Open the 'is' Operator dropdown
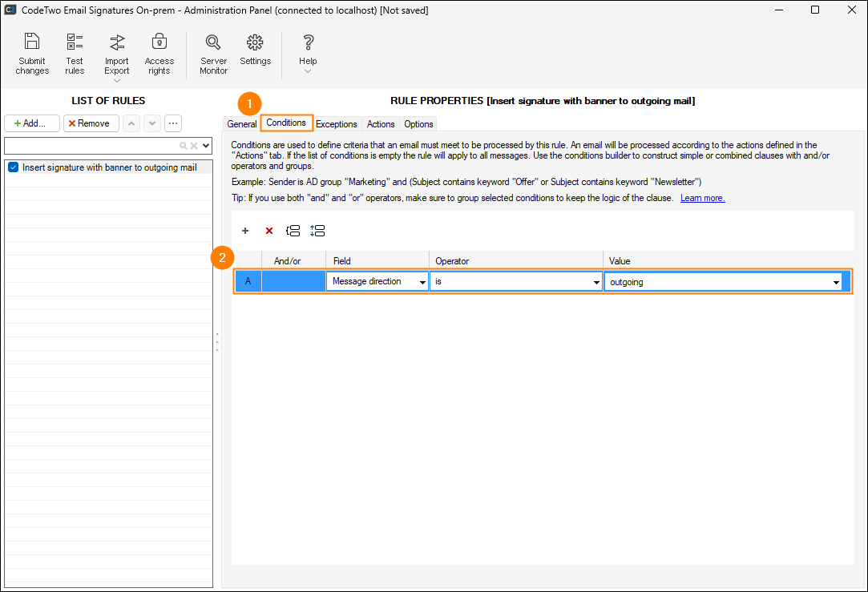 pyautogui.click(x=595, y=282)
